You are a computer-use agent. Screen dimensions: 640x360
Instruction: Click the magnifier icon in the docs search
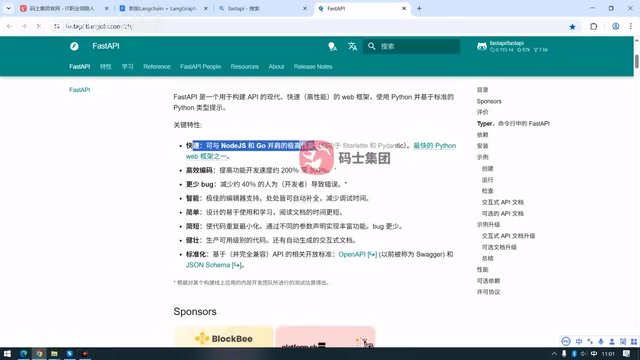pos(371,47)
